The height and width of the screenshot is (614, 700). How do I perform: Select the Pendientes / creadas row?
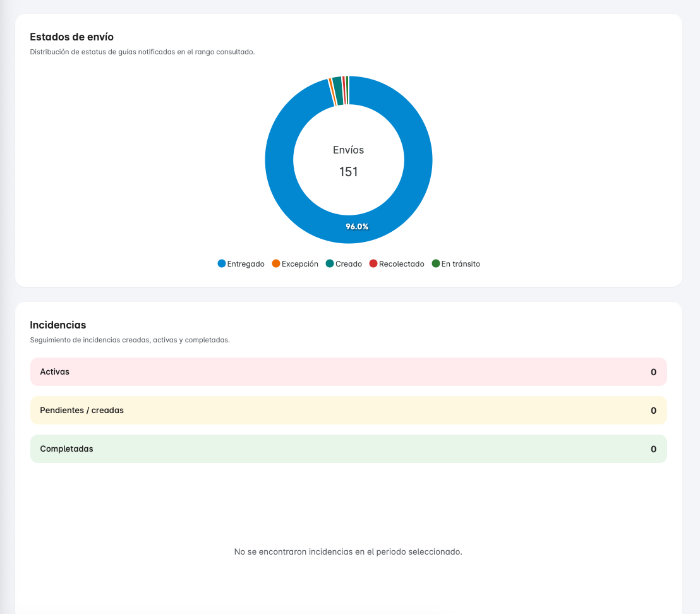point(348,411)
